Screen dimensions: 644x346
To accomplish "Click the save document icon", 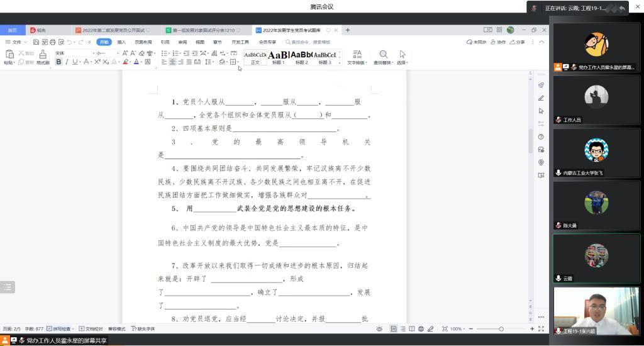I will click(x=36, y=42).
